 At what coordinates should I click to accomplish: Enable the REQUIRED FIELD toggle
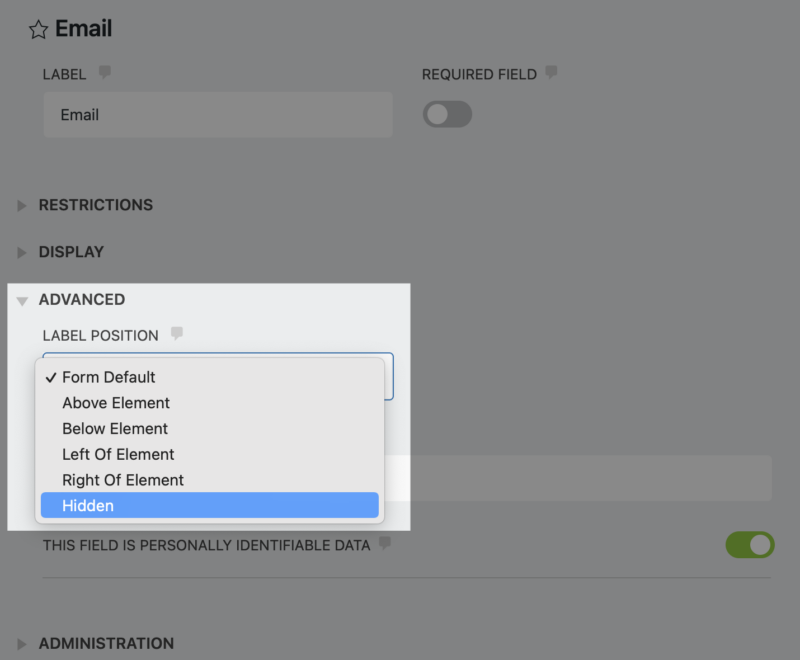pyautogui.click(x=447, y=114)
